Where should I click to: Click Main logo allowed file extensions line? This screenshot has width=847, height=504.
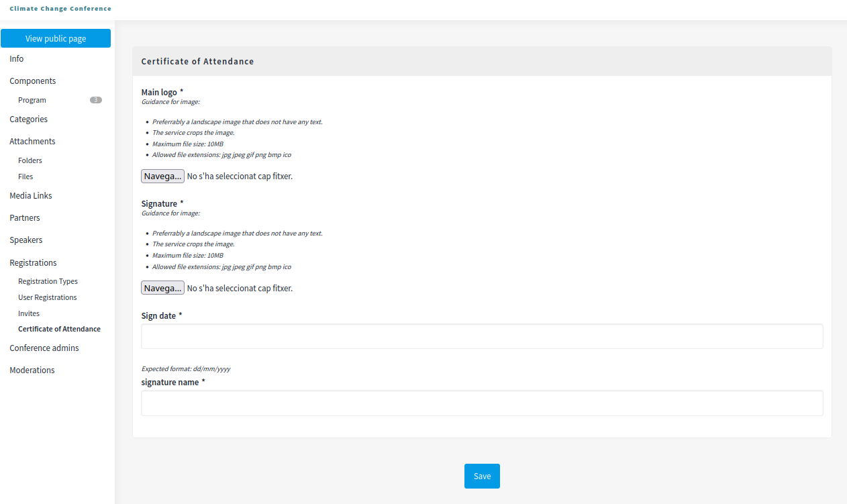[x=221, y=154]
